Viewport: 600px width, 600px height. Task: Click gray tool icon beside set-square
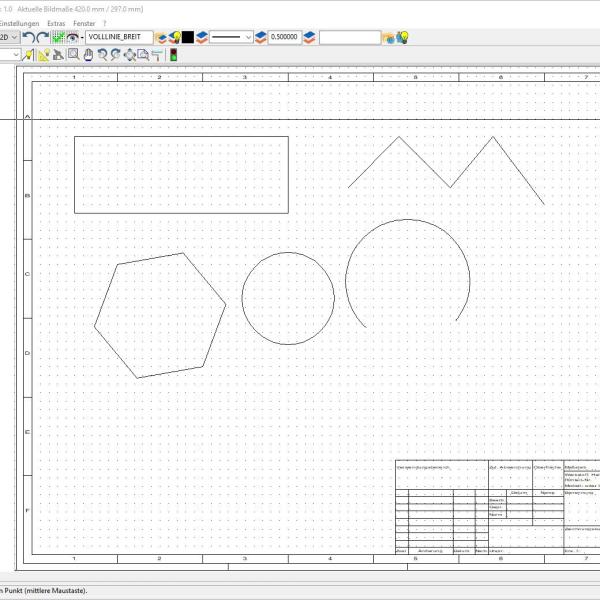coord(58,55)
